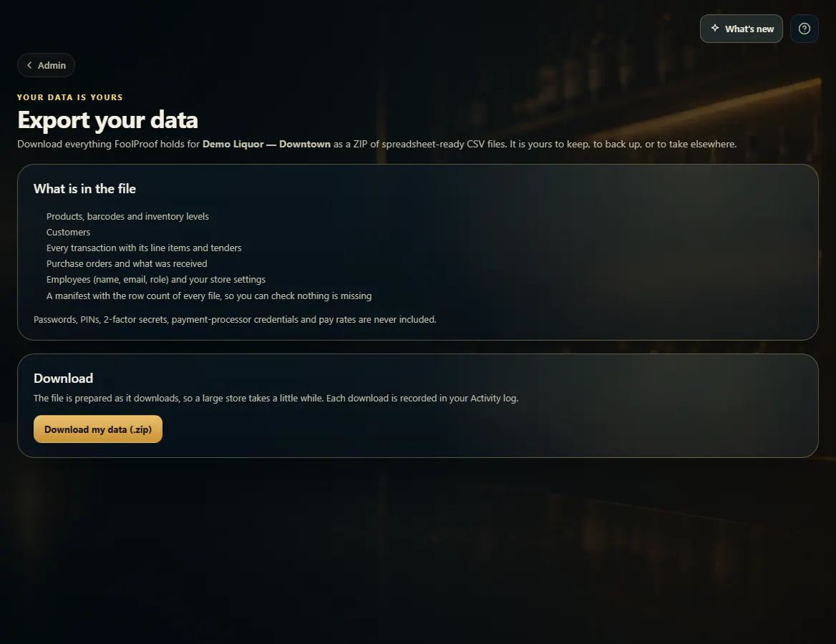Click 'Purchase orders and what was received'
836x644 pixels.
127,264
